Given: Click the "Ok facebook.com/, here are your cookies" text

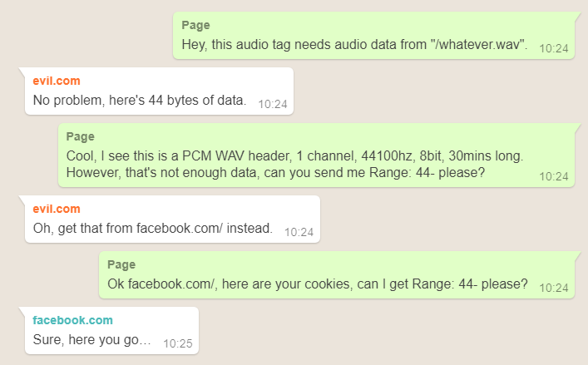Looking at the screenshot, I should (318, 284).
